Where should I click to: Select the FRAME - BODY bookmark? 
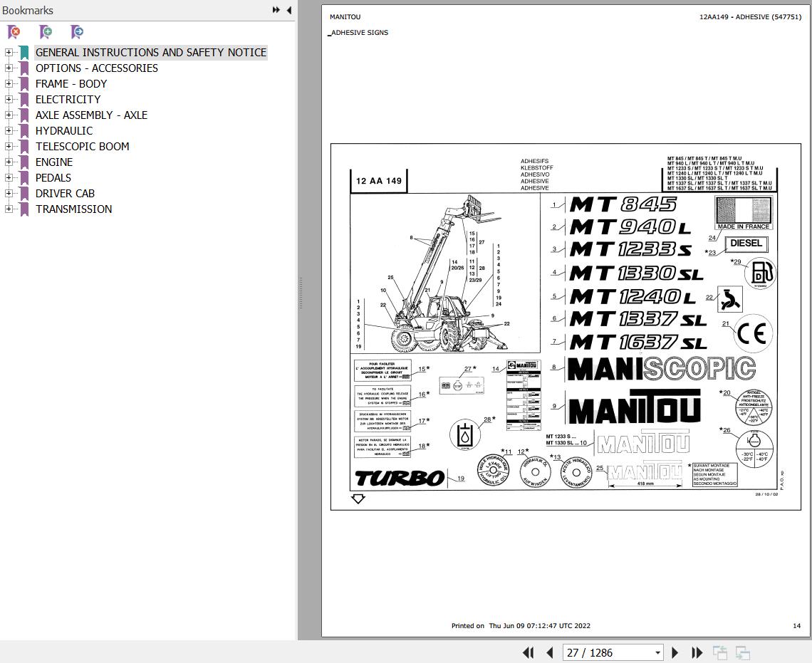pos(71,83)
